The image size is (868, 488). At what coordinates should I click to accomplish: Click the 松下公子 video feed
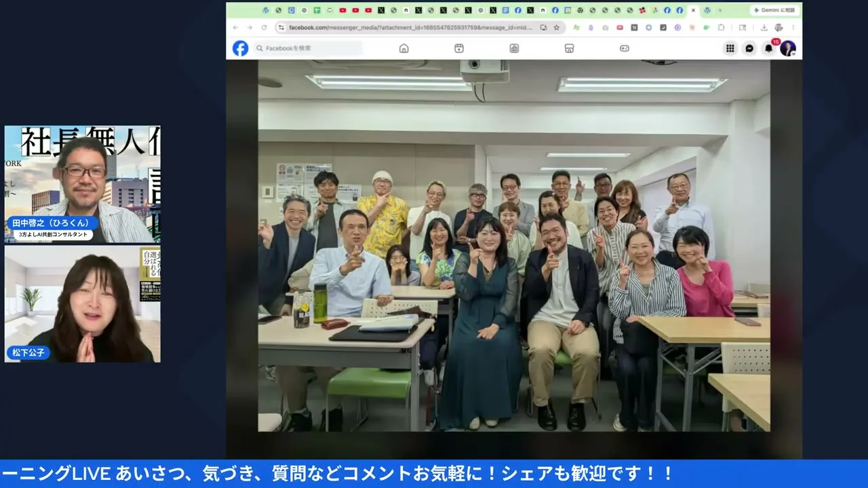(x=83, y=304)
